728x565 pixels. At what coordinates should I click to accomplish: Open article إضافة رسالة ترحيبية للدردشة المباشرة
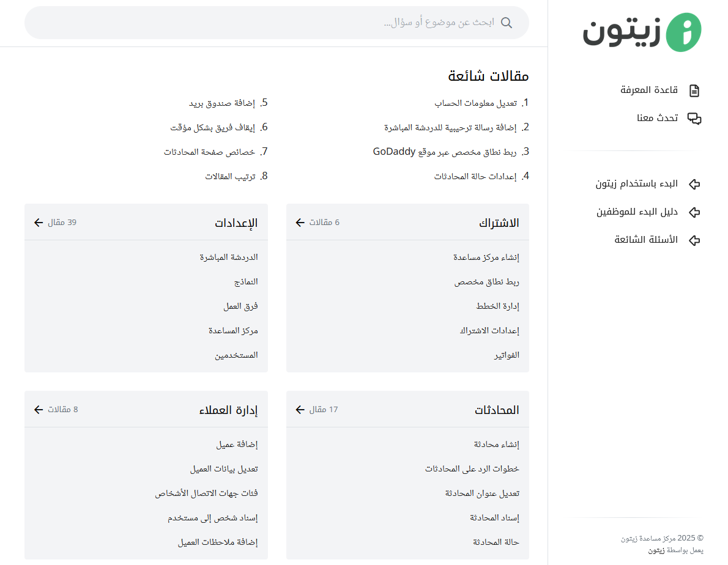click(x=450, y=128)
